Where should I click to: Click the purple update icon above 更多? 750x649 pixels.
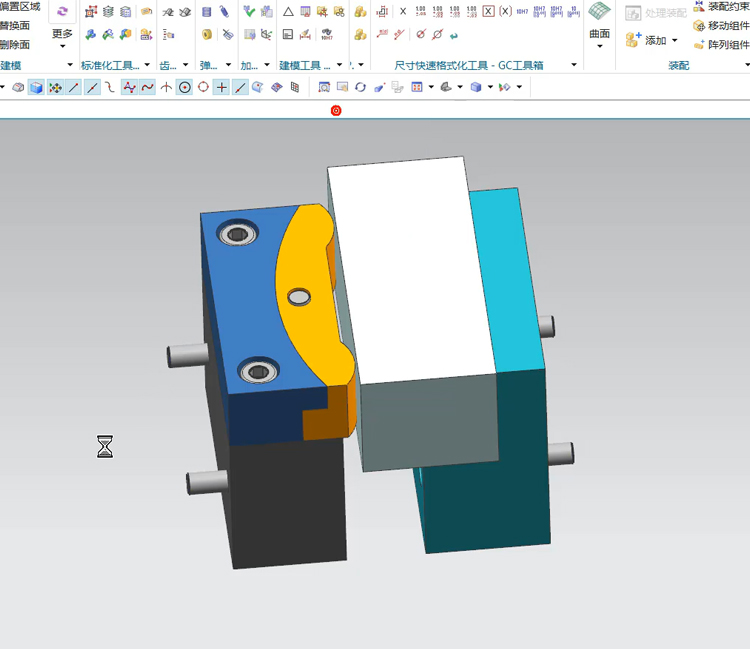coord(62,11)
